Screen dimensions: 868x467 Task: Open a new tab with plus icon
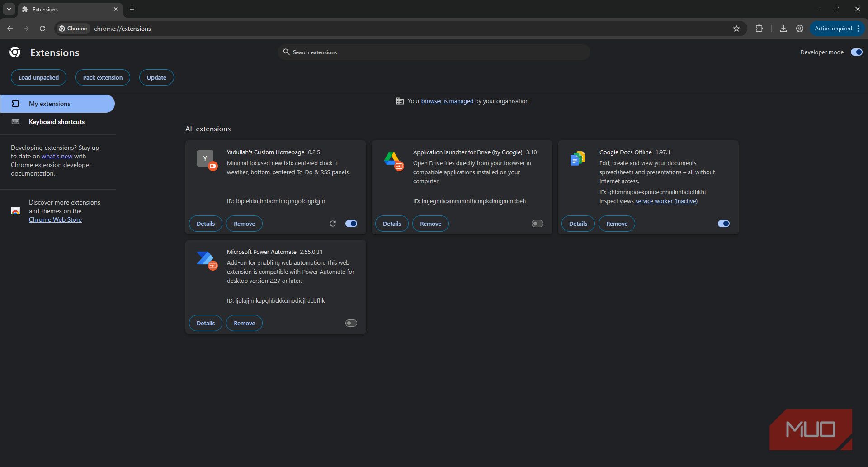[x=132, y=9]
